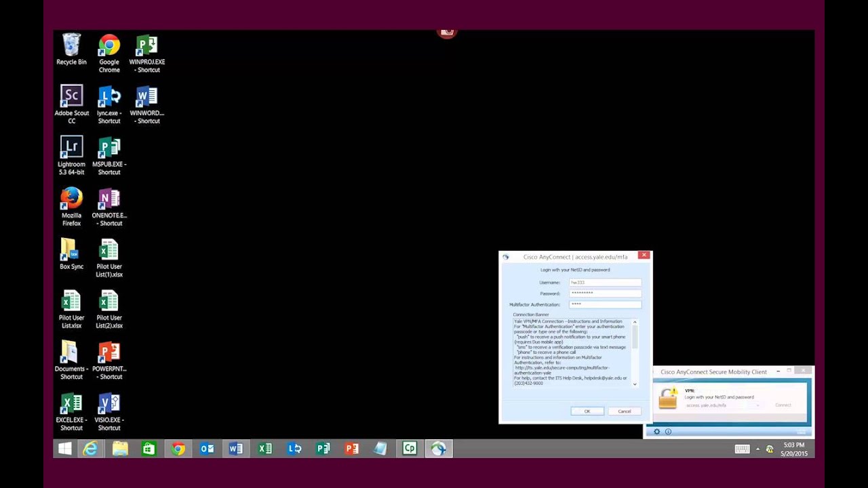This screenshot has width=868, height=488.
Task: Show hidden system tray icons
Action: click(758, 449)
